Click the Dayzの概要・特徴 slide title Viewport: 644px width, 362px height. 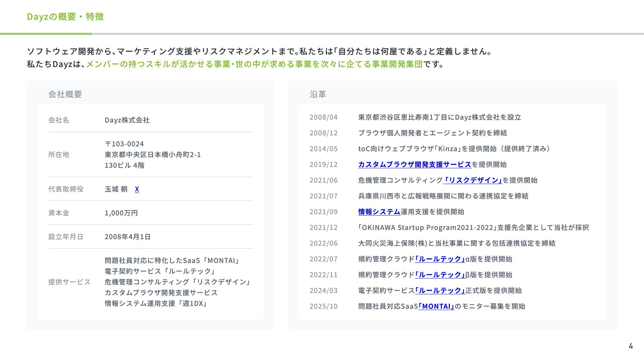[65, 17]
